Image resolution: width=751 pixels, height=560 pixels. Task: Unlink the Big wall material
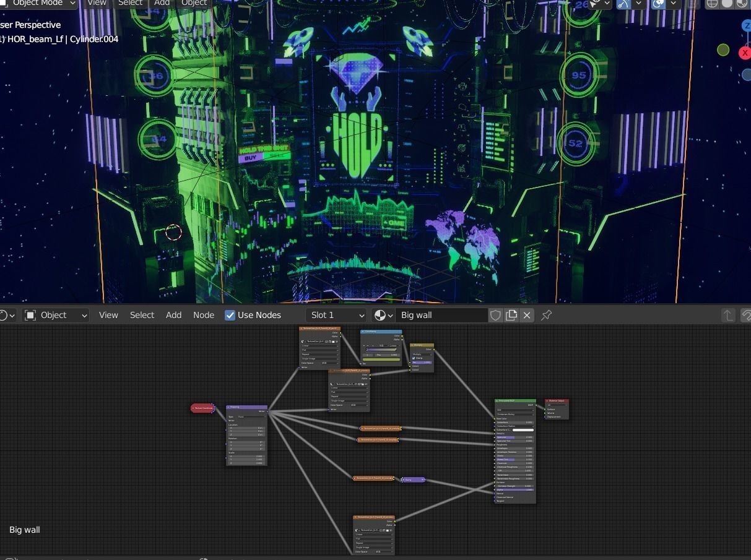[527, 315]
